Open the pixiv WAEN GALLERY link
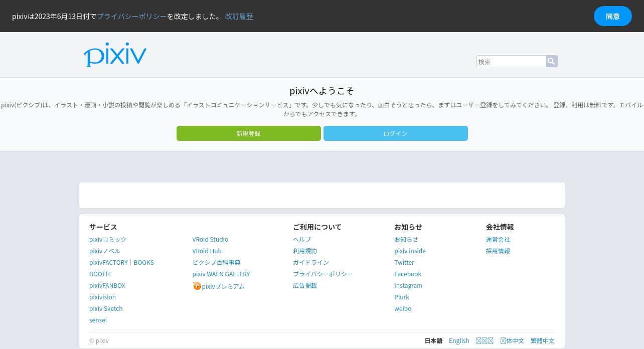 click(x=221, y=274)
